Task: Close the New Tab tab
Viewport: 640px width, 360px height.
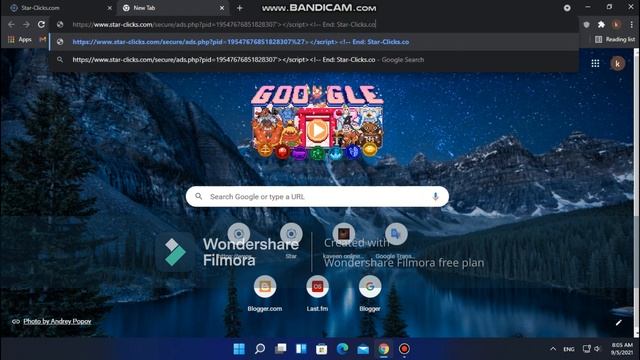Action: click(x=222, y=8)
